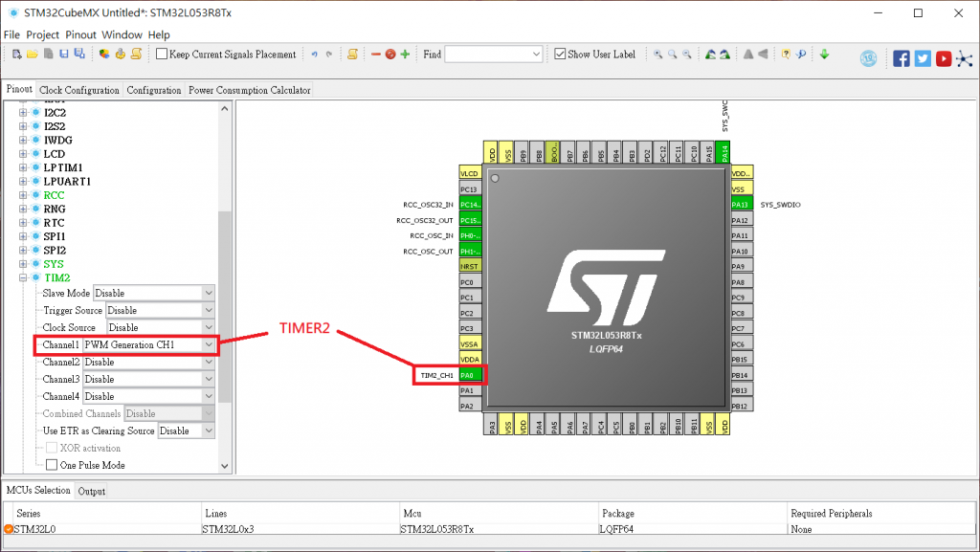
Task: Open the Channel4 dropdown
Action: pyautogui.click(x=148, y=396)
